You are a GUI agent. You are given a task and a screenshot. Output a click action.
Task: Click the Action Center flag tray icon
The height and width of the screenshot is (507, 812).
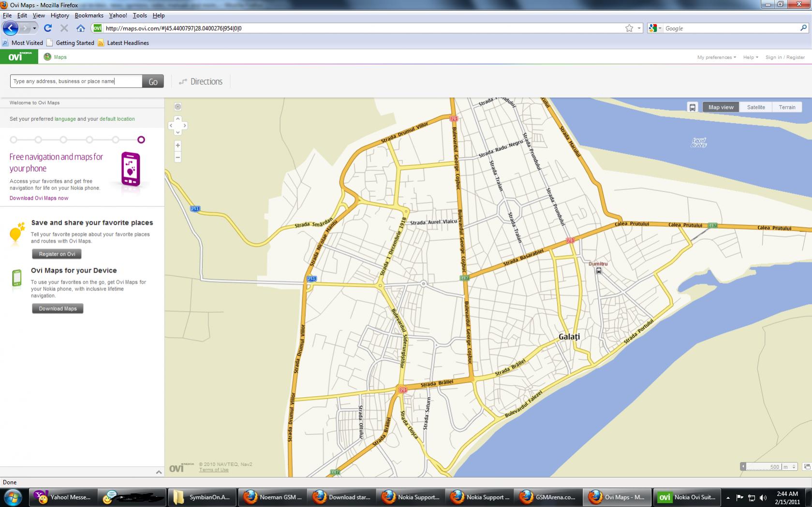tap(739, 497)
